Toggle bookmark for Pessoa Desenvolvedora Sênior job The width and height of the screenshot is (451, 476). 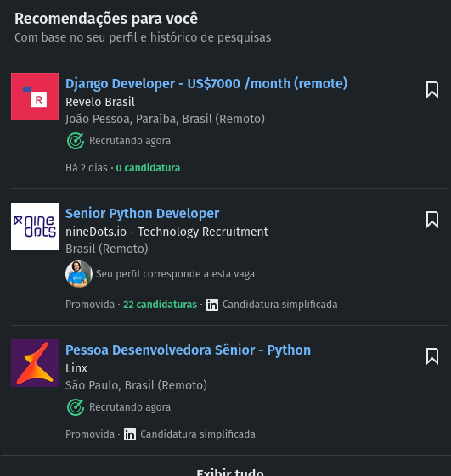click(x=431, y=356)
